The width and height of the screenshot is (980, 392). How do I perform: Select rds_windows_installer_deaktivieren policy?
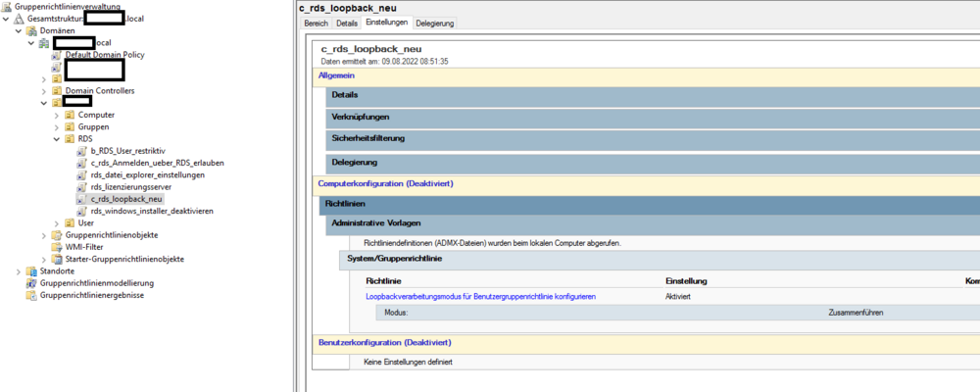point(151,211)
